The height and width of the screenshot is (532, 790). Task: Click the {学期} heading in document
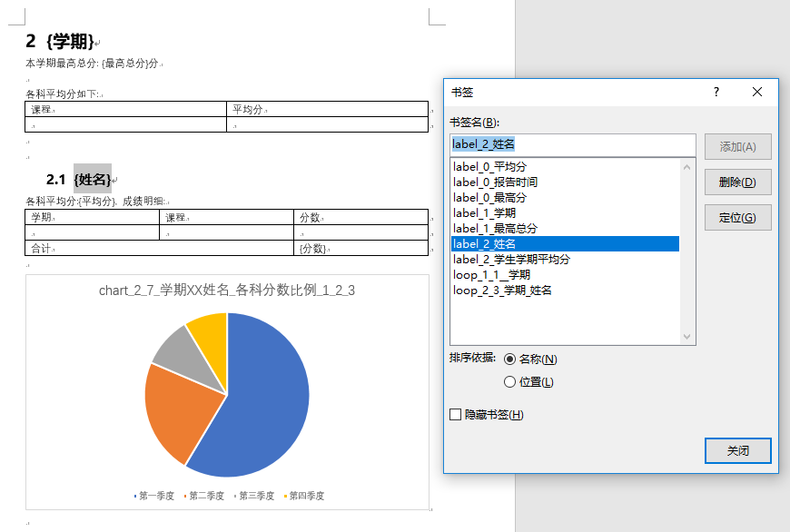tap(71, 42)
